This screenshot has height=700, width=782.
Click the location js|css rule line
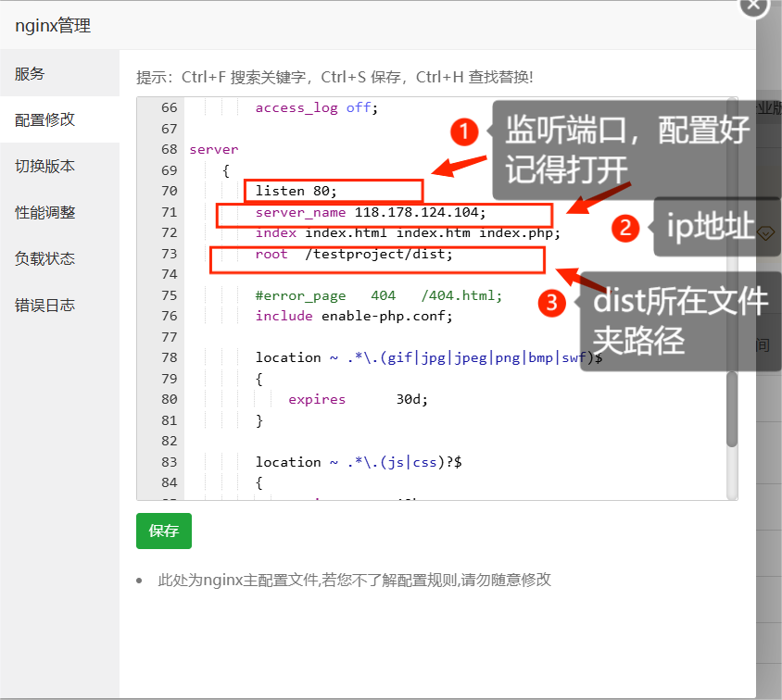pyautogui.click(x=358, y=462)
